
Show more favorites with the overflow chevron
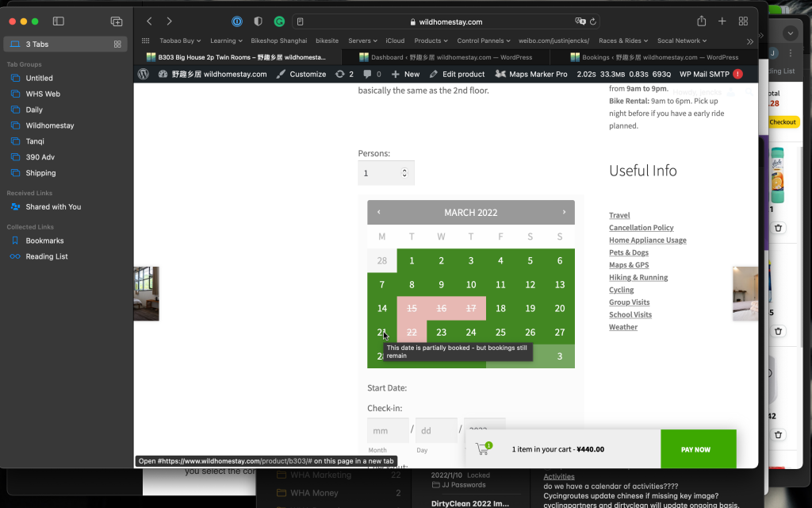click(750, 41)
